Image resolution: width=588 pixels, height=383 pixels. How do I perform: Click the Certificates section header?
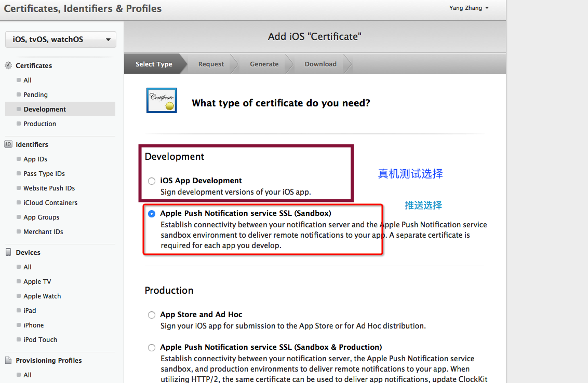[34, 65]
